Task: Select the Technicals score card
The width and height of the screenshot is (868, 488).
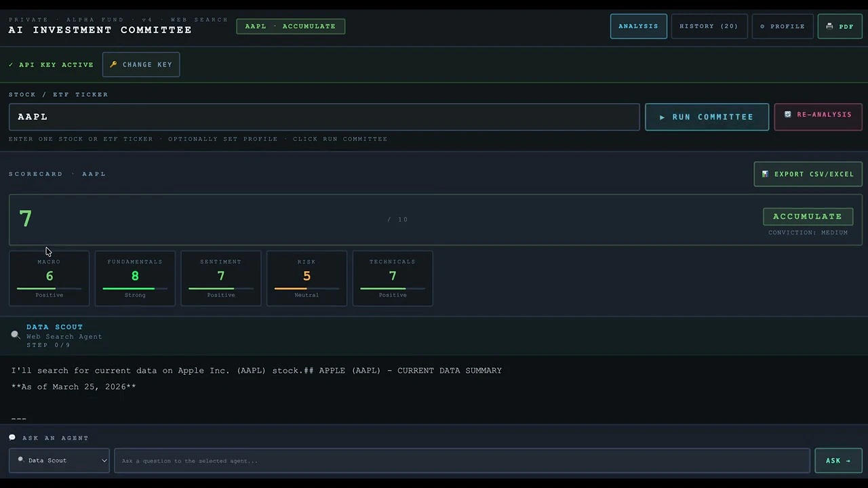Action: [x=393, y=279]
